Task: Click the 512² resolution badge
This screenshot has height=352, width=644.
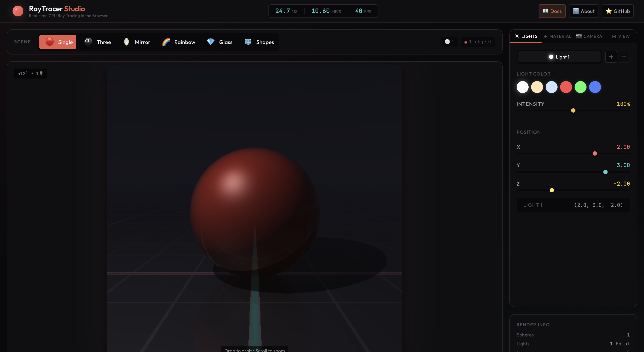Action: coord(30,73)
